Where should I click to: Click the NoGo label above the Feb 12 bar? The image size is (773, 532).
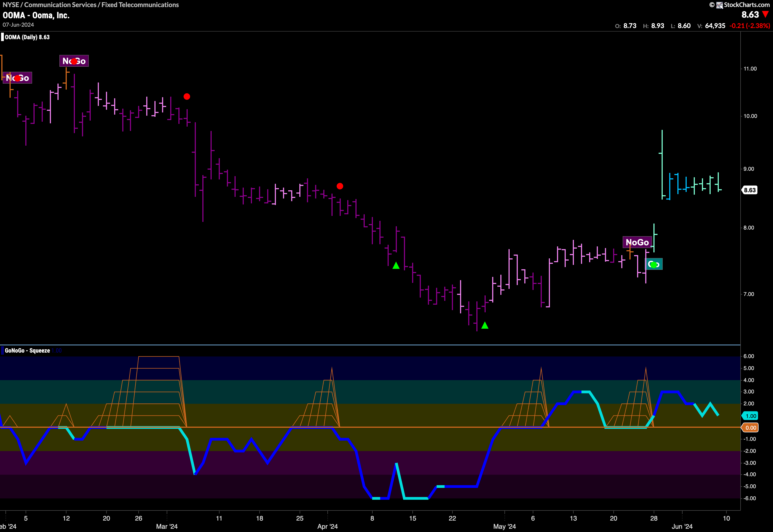[x=74, y=61]
